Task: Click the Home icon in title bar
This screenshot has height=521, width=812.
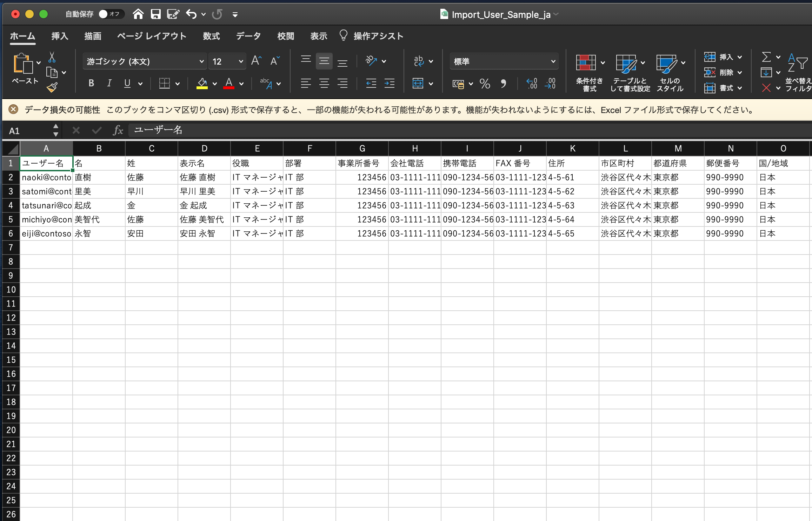Action: coord(138,14)
